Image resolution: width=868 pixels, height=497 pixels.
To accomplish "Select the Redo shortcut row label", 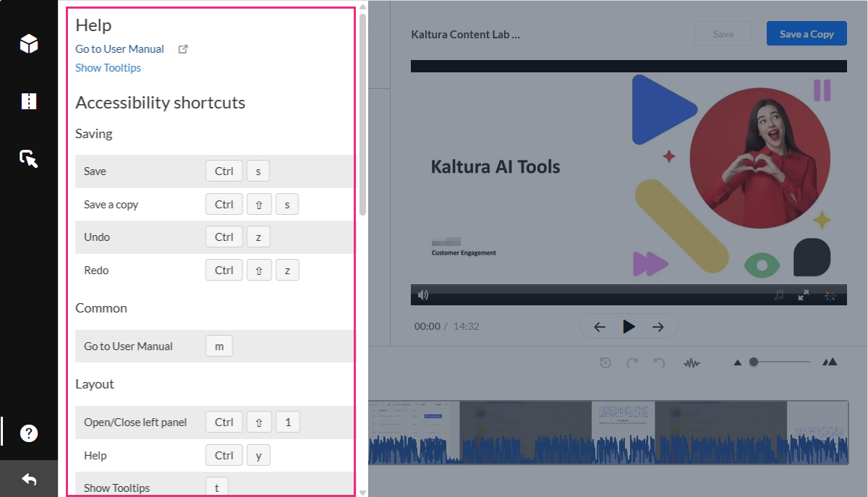I will pyautogui.click(x=96, y=271).
